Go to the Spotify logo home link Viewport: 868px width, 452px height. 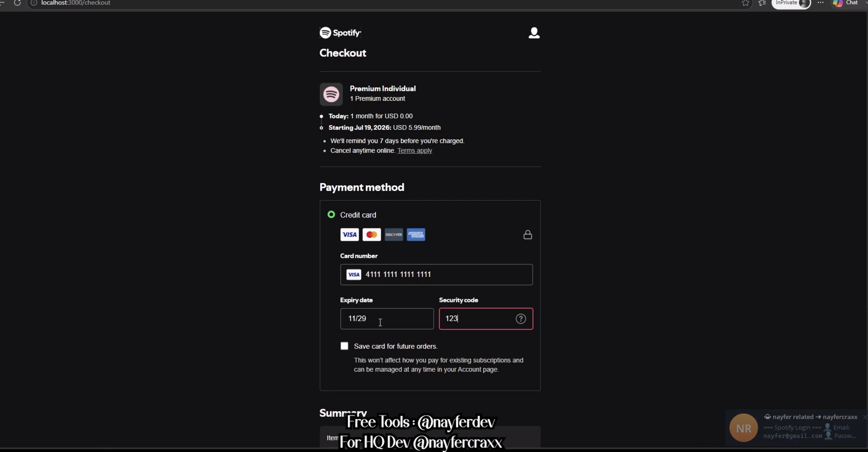pos(340,33)
